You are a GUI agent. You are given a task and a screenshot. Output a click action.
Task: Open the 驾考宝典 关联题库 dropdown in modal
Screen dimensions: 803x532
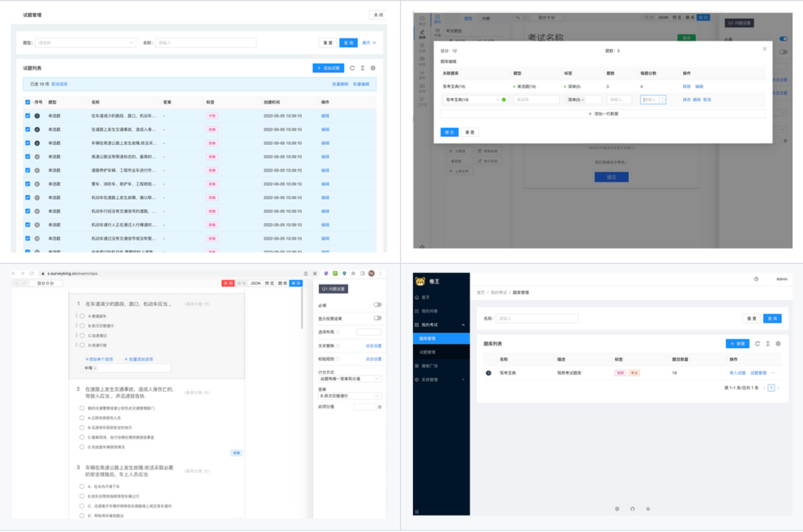(x=471, y=100)
